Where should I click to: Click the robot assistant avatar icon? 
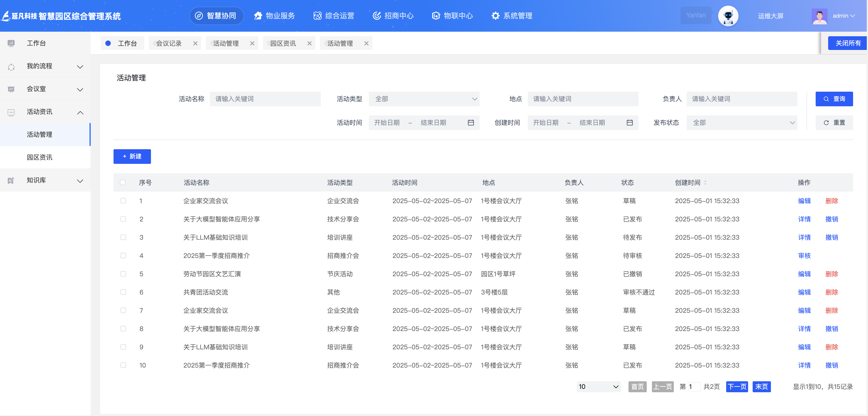pyautogui.click(x=728, y=16)
